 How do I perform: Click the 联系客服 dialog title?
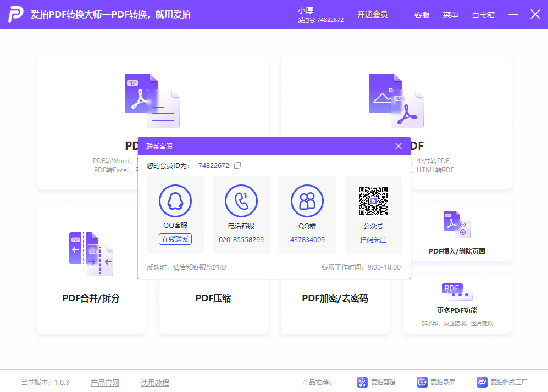tap(159, 146)
